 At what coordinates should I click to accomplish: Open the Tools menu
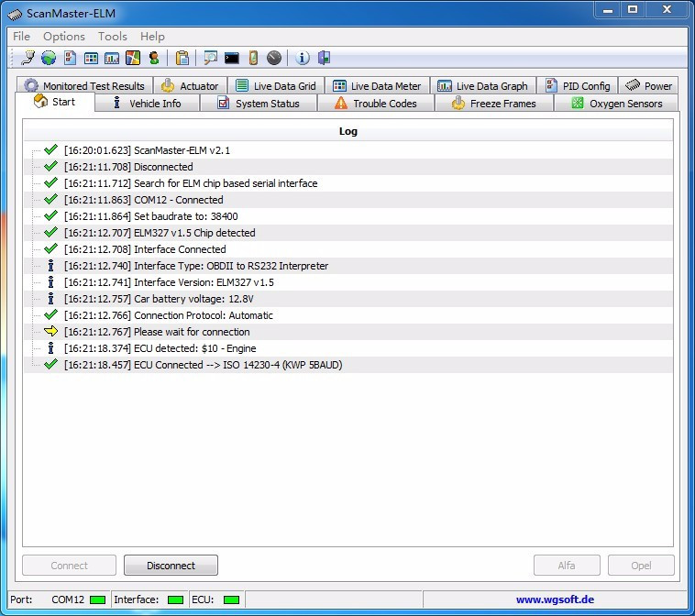click(x=113, y=37)
